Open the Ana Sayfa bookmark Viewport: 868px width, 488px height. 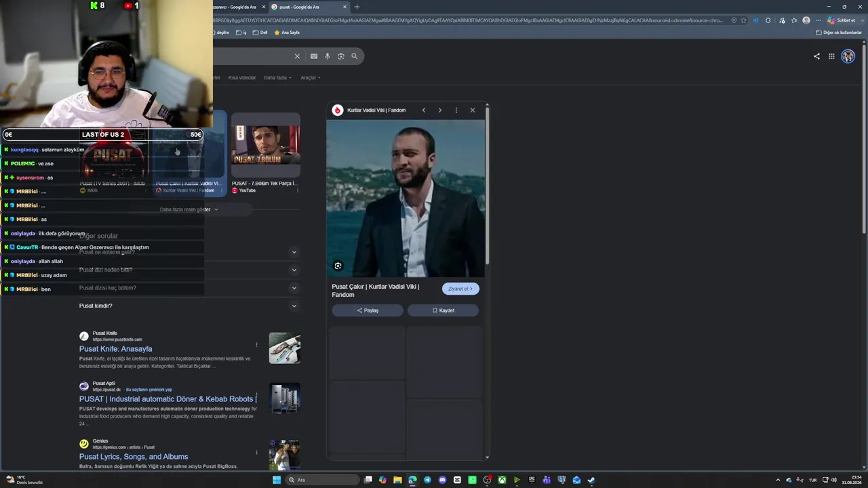point(286,33)
